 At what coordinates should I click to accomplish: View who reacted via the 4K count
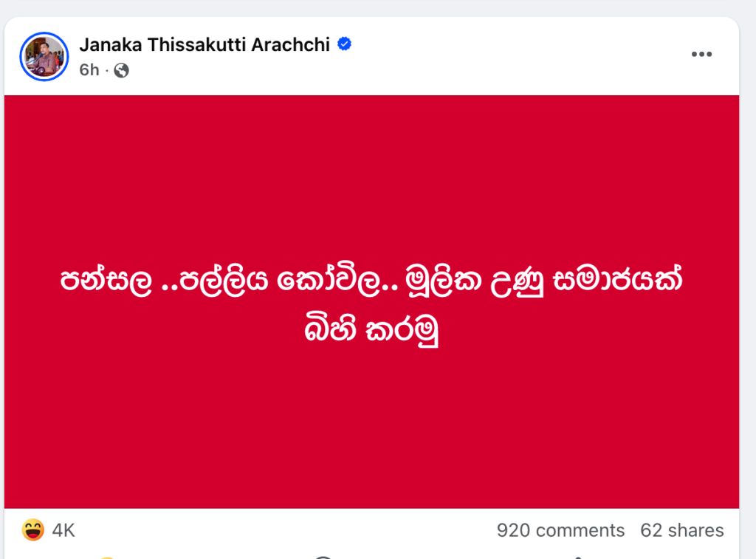pos(63,530)
